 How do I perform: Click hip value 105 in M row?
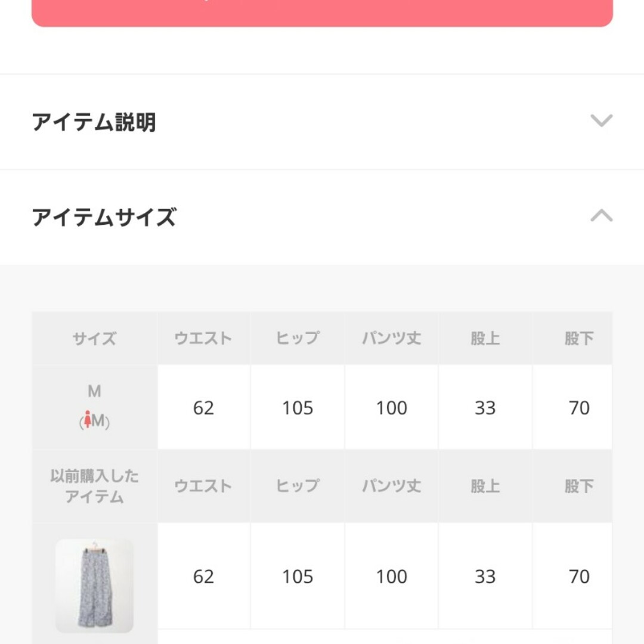pyautogui.click(x=298, y=408)
